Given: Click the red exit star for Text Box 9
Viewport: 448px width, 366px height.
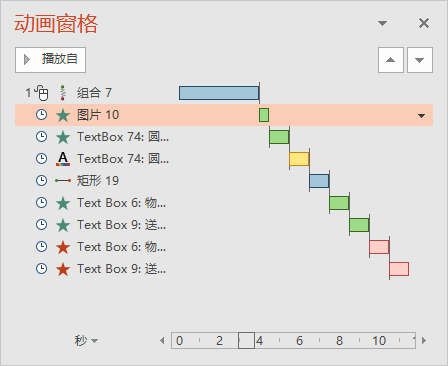Looking at the screenshot, I should pos(63,269).
